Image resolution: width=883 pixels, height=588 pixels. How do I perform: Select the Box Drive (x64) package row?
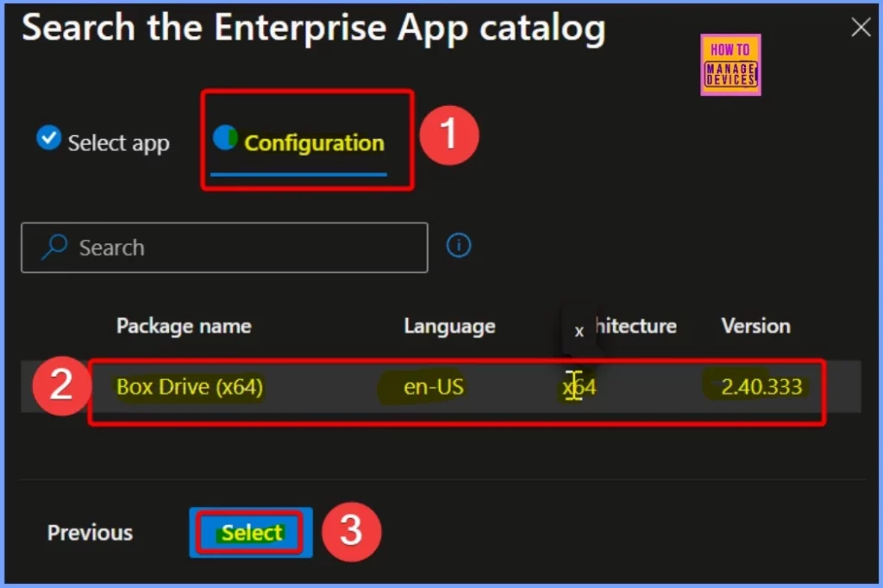tap(441, 387)
